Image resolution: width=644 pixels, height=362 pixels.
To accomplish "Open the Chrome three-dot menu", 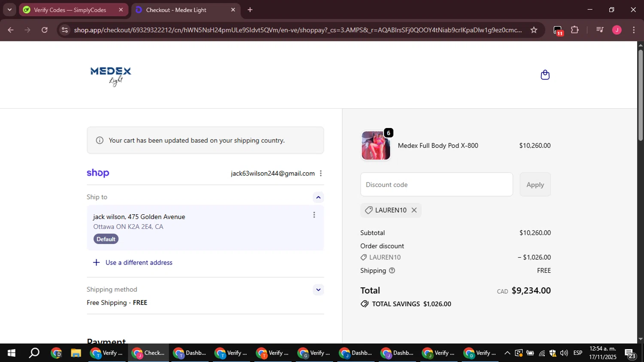I will click(x=634, y=30).
